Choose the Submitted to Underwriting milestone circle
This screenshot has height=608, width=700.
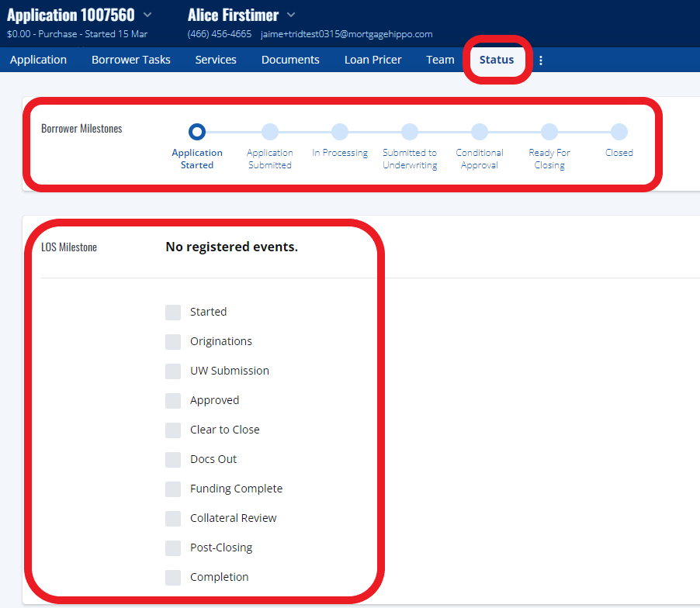(x=410, y=132)
